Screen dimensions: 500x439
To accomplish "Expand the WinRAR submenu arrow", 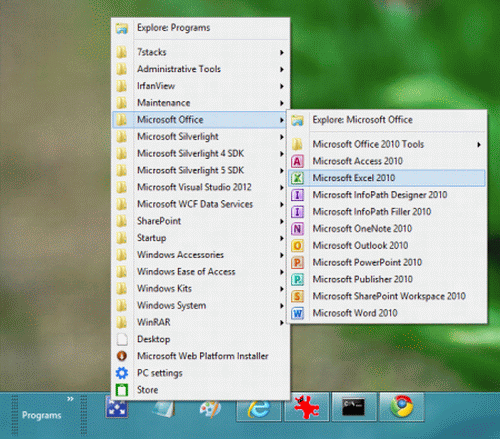I will point(282,323).
